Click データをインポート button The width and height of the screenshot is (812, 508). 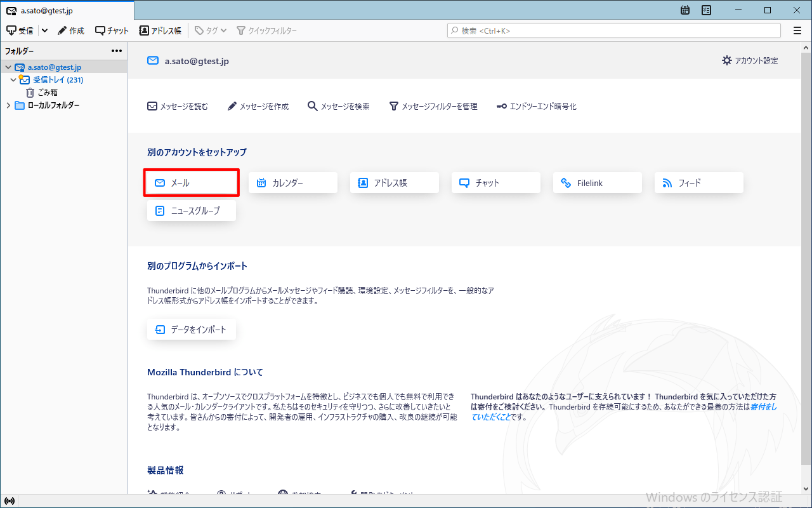click(x=192, y=330)
